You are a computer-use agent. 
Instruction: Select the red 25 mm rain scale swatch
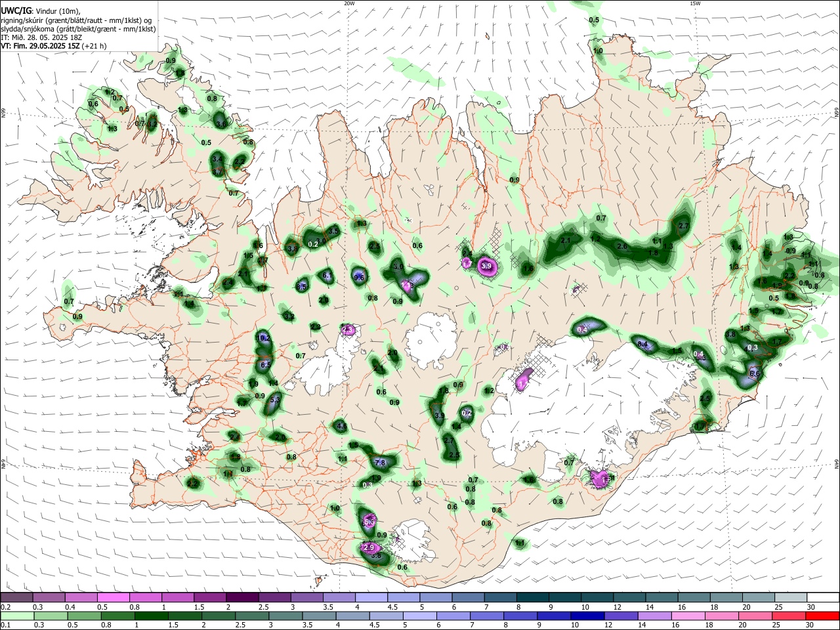tap(788, 616)
